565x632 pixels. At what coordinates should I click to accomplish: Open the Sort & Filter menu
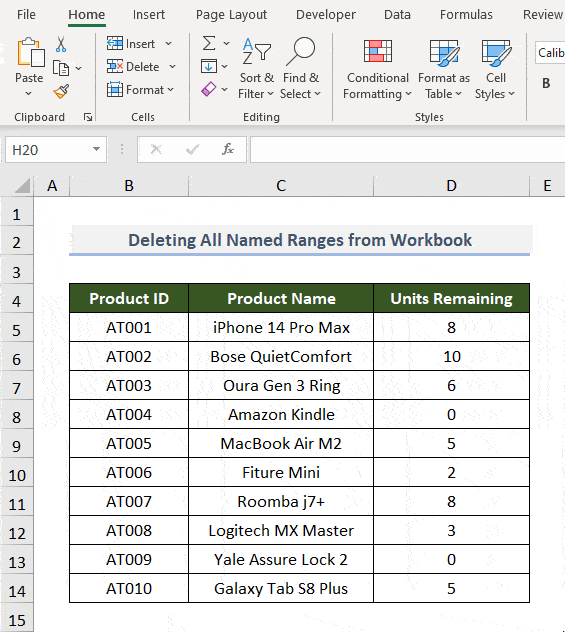[x=256, y=68]
